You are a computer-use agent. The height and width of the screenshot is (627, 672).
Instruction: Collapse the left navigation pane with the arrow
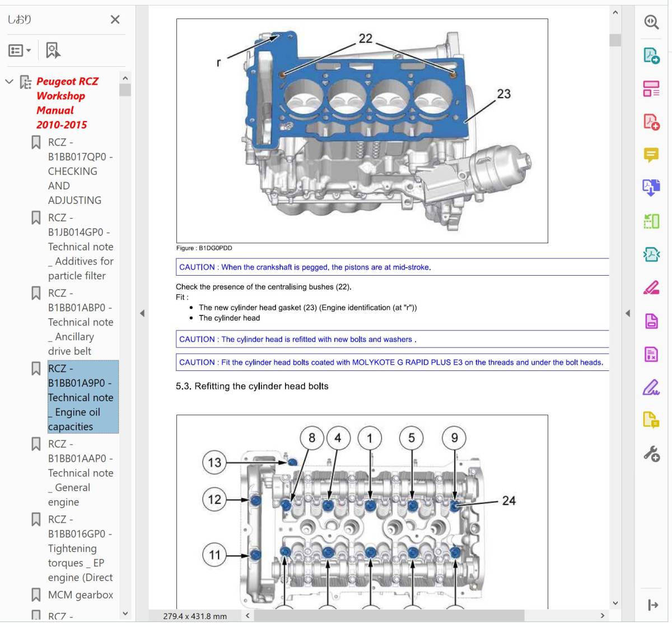pyautogui.click(x=142, y=313)
